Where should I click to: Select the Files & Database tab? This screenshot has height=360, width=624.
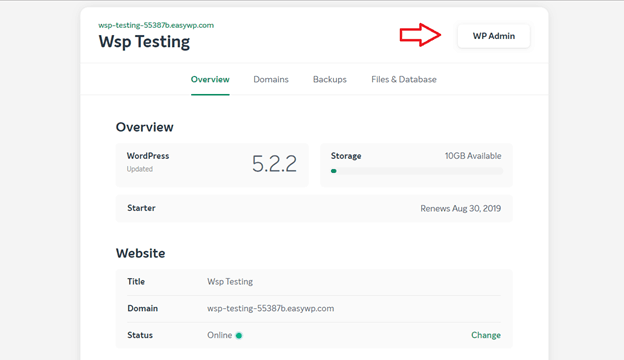point(404,79)
